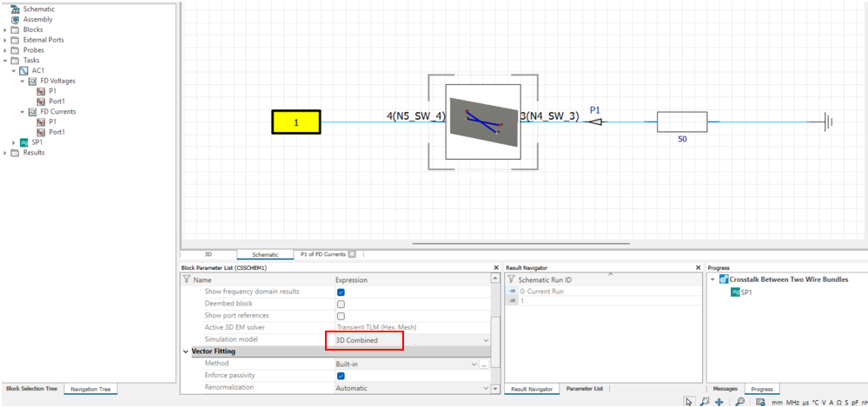Collapse the Vector Fitting section

tap(185, 351)
